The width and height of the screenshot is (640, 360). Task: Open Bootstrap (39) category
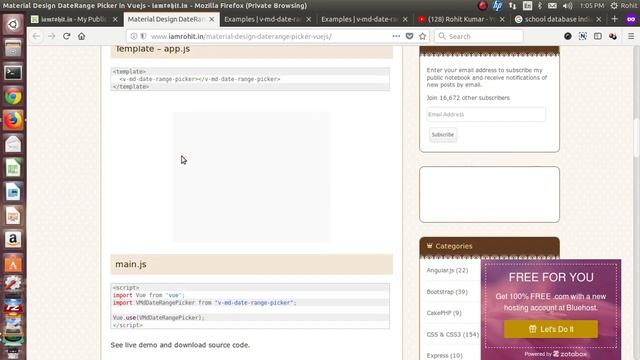click(447, 292)
